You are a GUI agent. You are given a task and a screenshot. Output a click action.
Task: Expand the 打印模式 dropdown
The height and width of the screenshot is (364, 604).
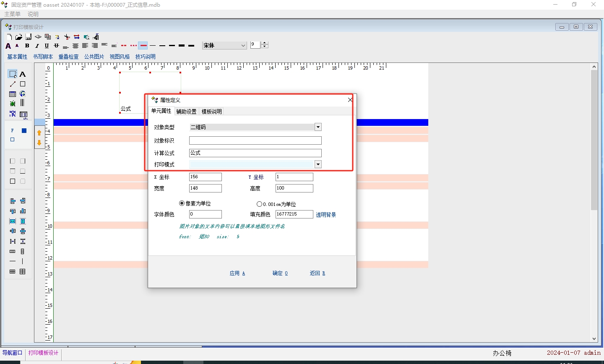coord(318,164)
